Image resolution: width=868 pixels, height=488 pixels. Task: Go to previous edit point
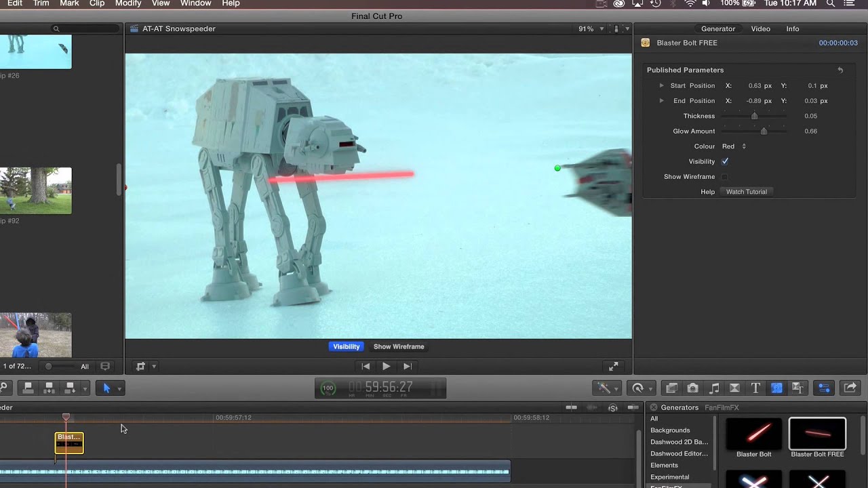click(x=366, y=366)
